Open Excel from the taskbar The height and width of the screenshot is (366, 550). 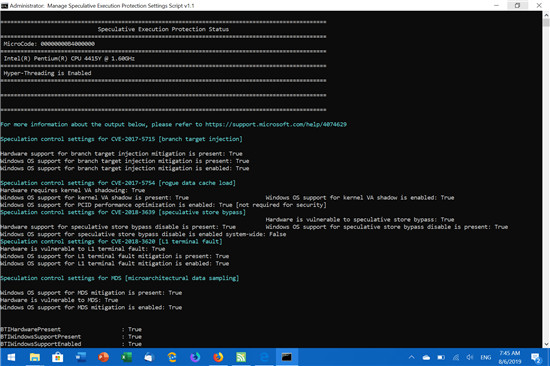coord(126,357)
